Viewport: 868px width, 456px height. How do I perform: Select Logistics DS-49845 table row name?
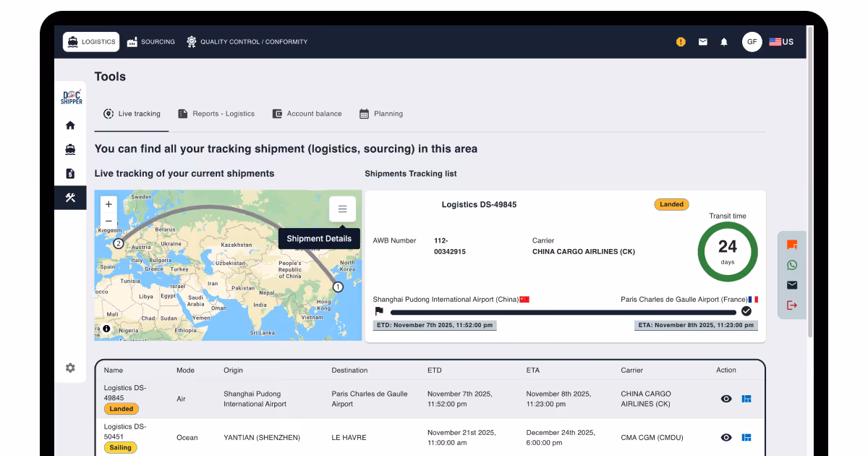[x=125, y=393]
